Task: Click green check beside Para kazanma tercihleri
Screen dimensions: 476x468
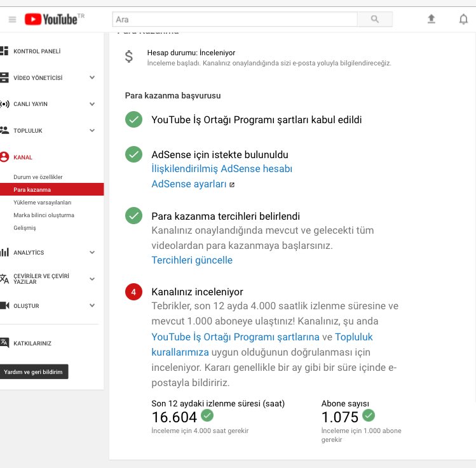Action: (x=133, y=215)
